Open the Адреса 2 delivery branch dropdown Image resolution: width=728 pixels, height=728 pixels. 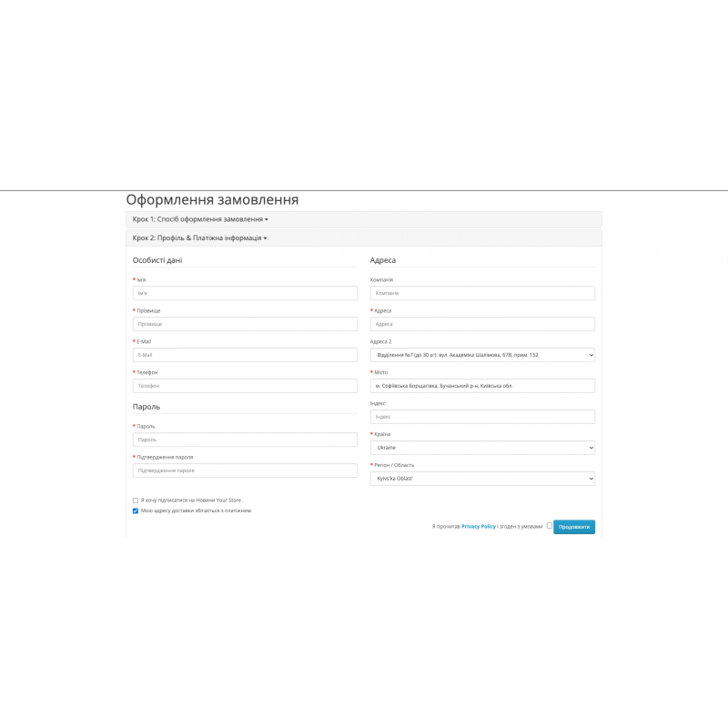click(481, 355)
